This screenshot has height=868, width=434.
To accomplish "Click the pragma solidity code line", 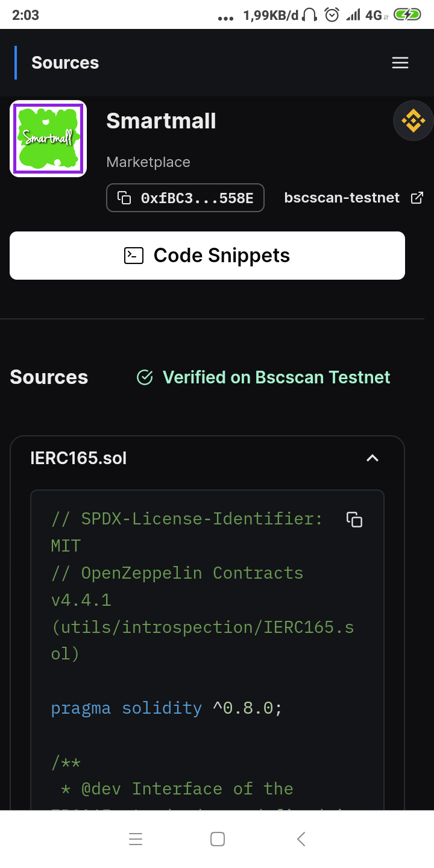I will click(167, 707).
